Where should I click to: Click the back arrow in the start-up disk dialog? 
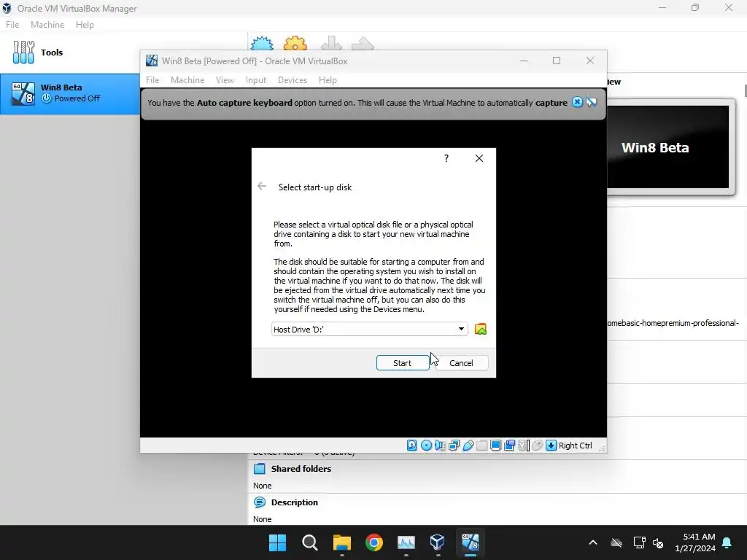pyautogui.click(x=262, y=186)
